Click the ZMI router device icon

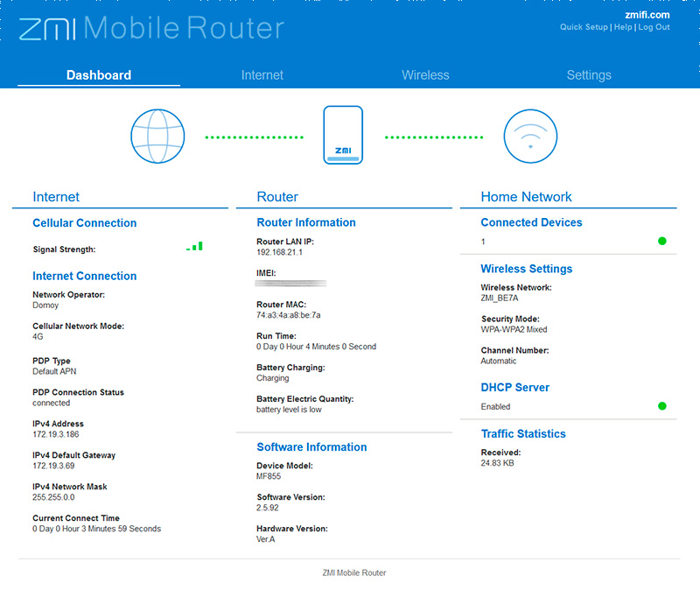pyautogui.click(x=343, y=135)
